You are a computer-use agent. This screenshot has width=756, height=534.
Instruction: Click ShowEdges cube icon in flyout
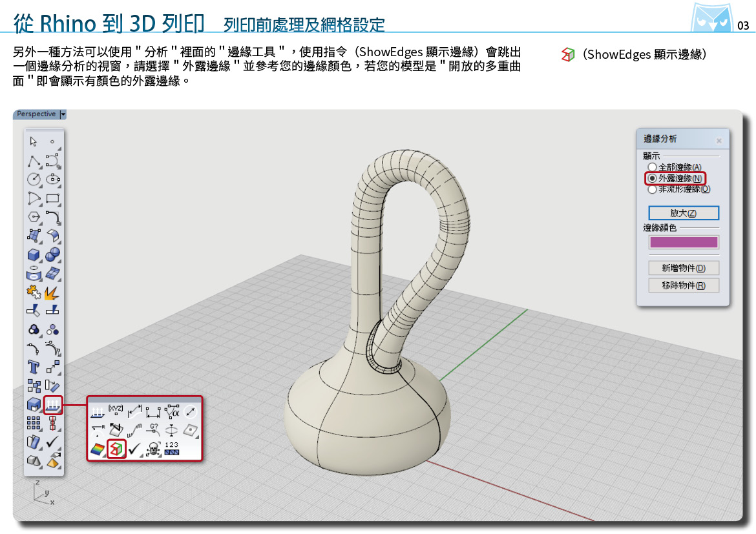point(116,449)
